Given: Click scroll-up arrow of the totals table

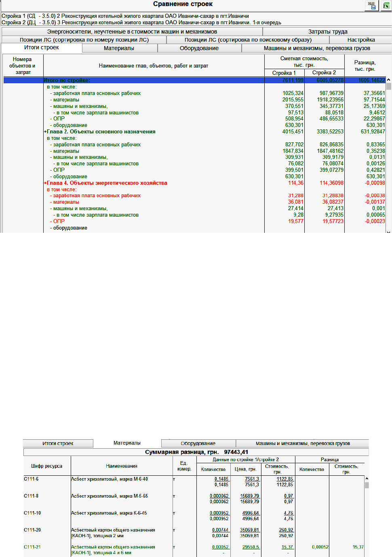Looking at the screenshot, I should point(389,80).
